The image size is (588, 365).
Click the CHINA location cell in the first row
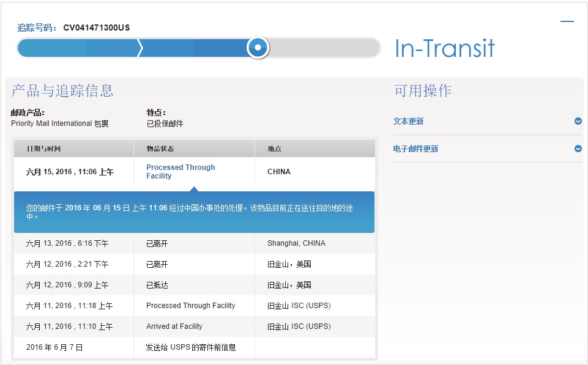pos(278,172)
